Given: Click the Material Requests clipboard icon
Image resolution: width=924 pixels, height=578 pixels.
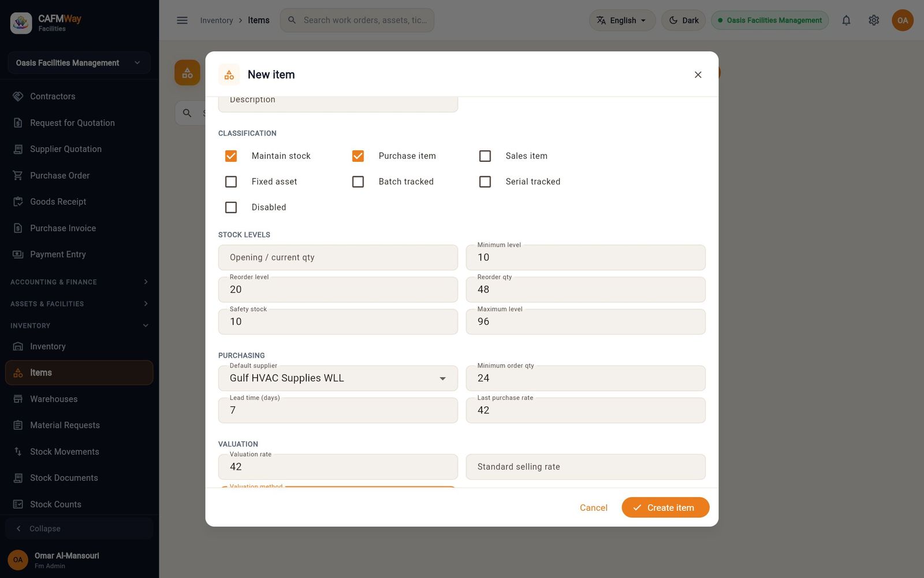Looking at the screenshot, I should tap(18, 425).
